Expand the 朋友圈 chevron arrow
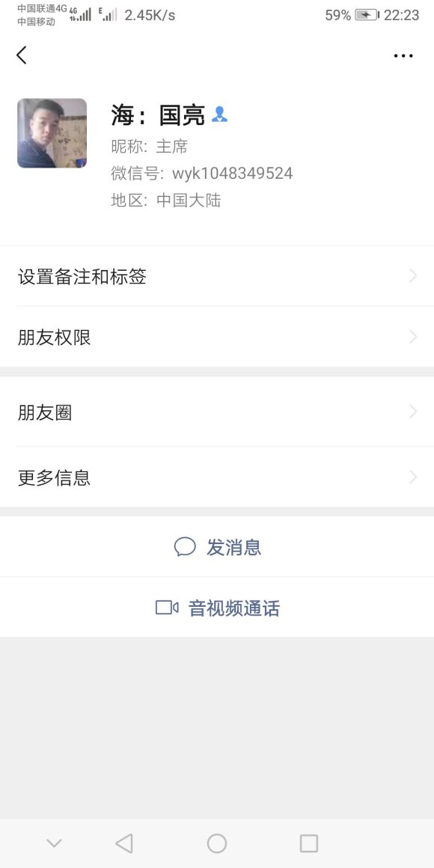 click(413, 412)
